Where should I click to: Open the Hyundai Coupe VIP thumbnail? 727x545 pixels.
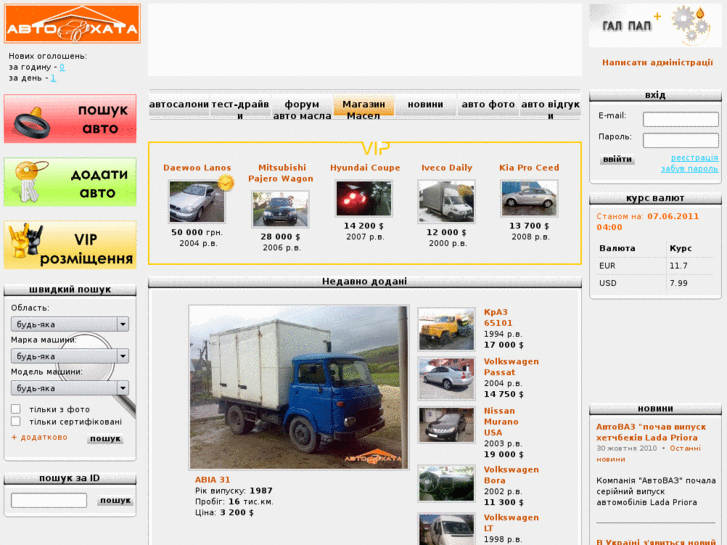tap(364, 199)
